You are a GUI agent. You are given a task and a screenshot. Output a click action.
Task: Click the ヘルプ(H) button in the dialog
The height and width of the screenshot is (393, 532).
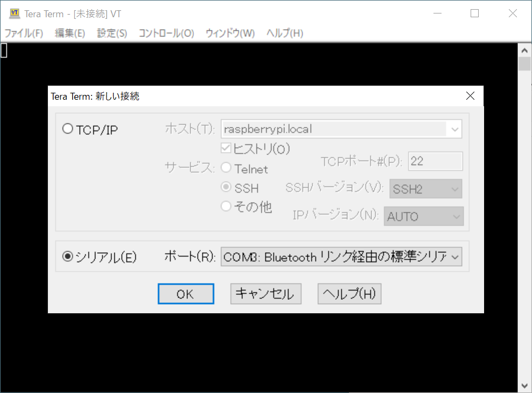click(x=349, y=294)
